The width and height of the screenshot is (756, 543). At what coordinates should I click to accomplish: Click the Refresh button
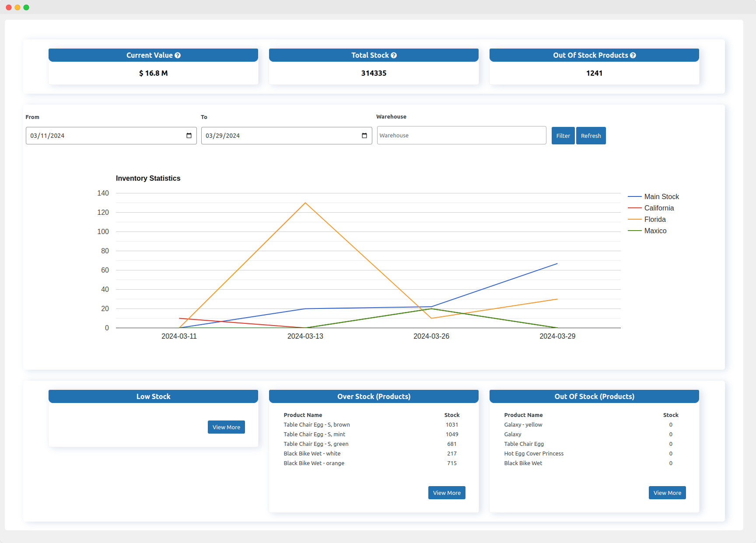pyautogui.click(x=591, y=136)
